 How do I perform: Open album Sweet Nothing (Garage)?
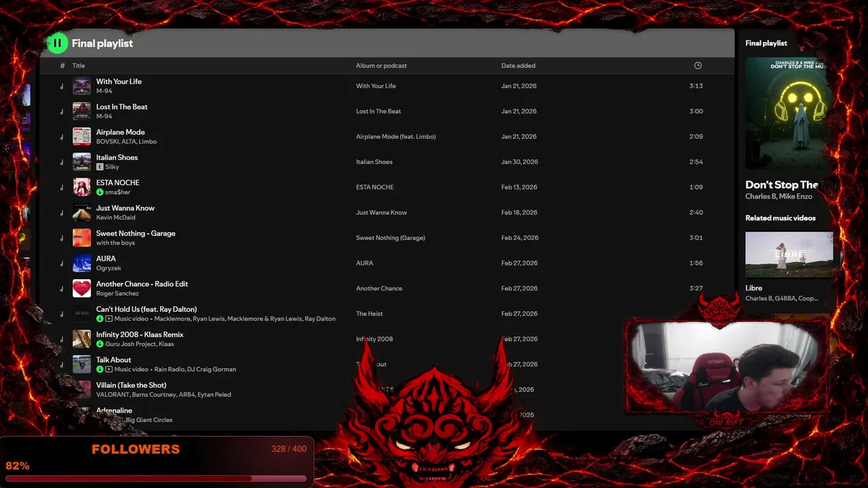pos(391,238)
